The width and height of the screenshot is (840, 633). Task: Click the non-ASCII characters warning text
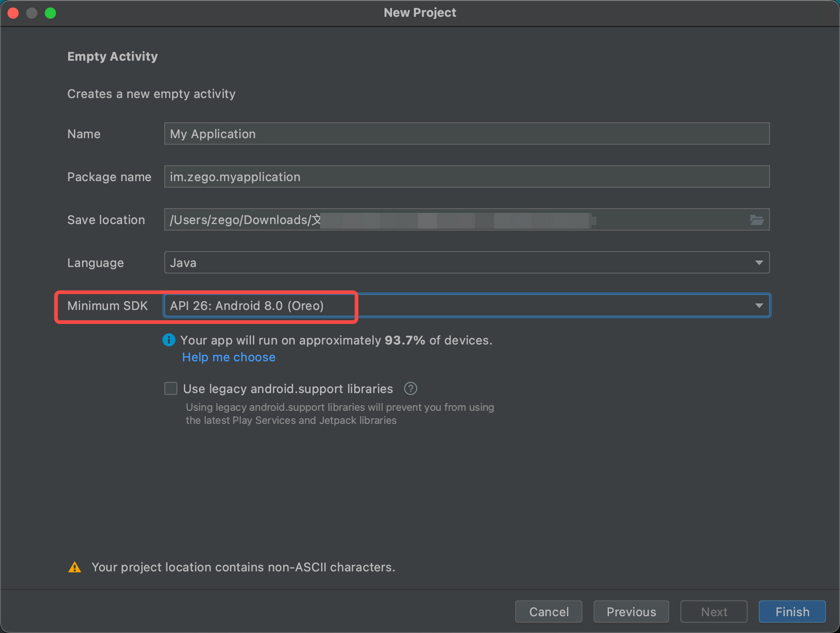(243, 567)
